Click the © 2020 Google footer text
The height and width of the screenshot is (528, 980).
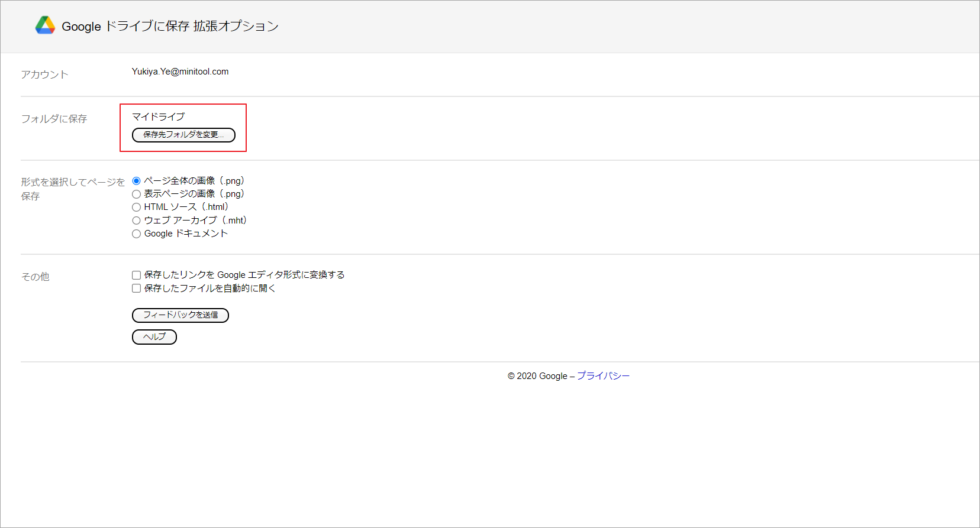pyautogui.click(x=537, y=376)
